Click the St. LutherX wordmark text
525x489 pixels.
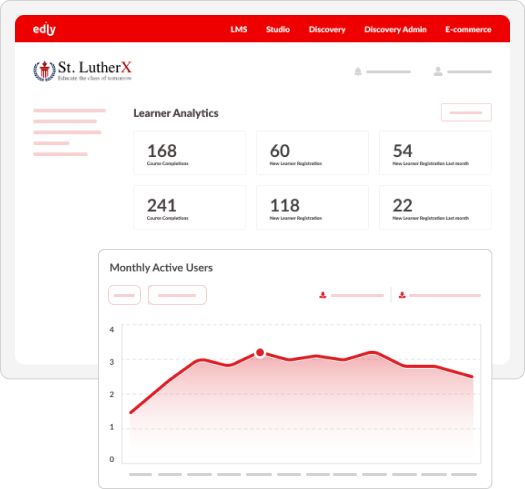(x=95, y=68)
